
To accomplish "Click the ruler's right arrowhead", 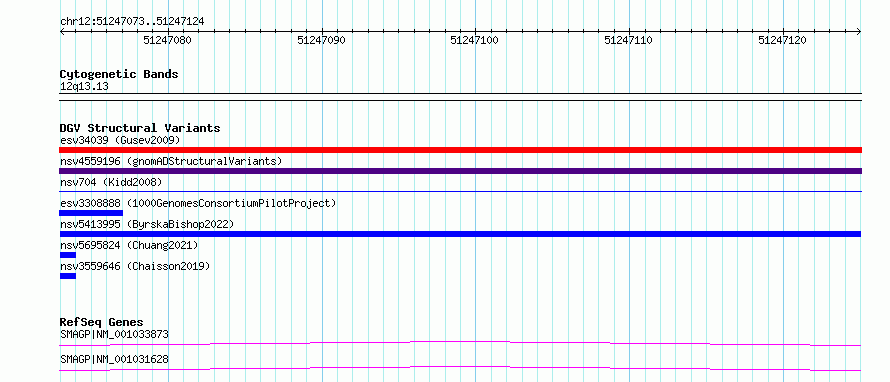I will [x=859, y=32].
